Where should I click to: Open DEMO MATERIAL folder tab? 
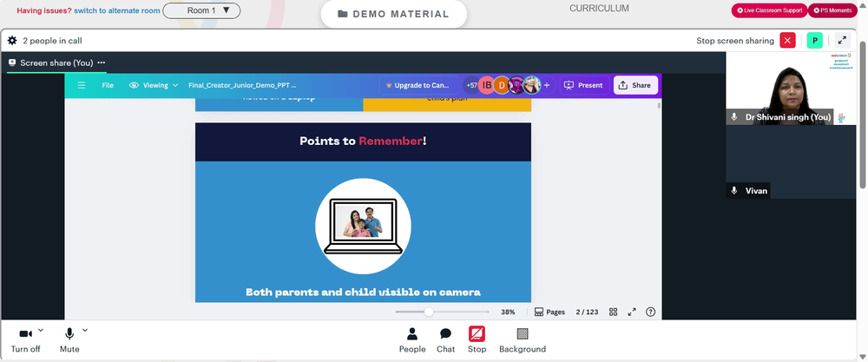pos(393,14)
